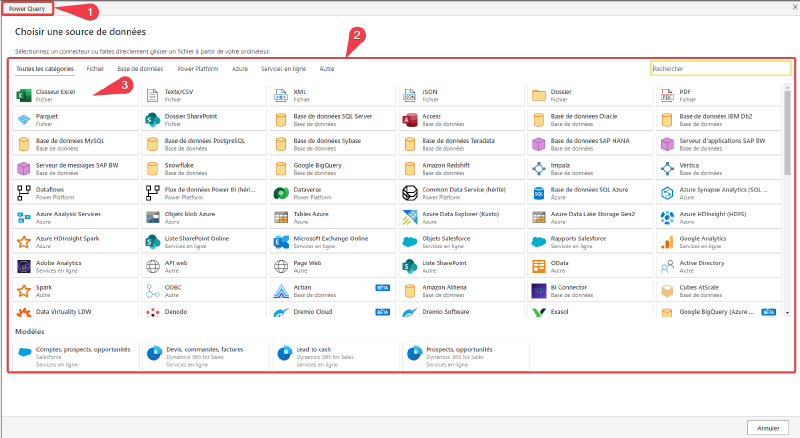
Task: Switch to the Azure category tab
Action: (240, 69)
